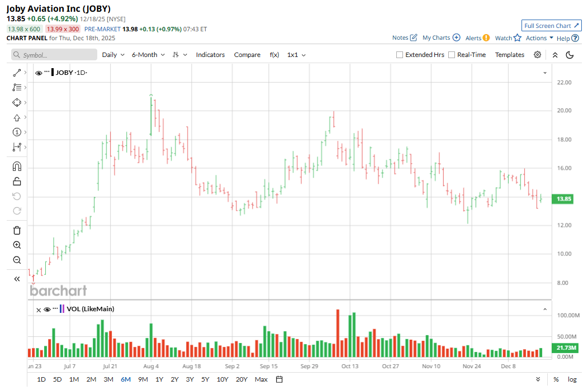Open the Templates menu
Image resolution: width=588 pixels, height=390 pixels.
509,55
